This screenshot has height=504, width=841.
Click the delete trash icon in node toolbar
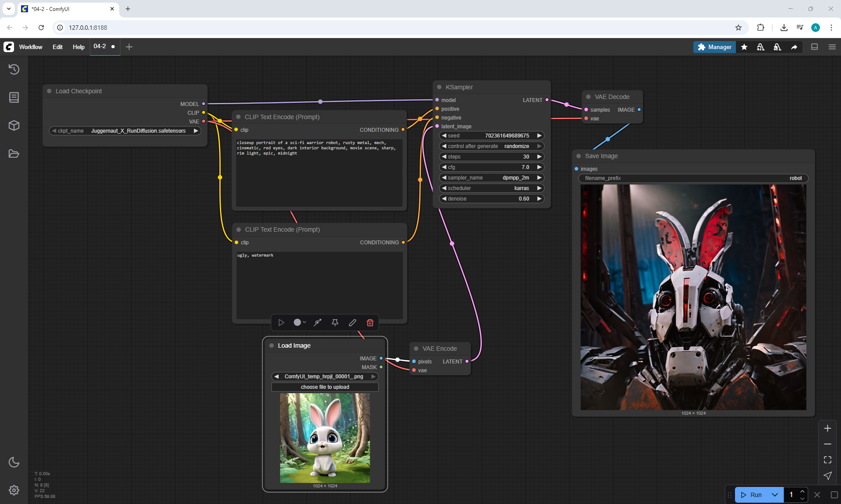pyautogui.click(x=370, y=323)
